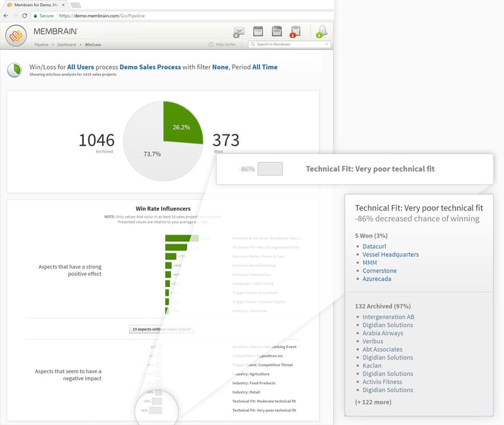The image size is (504, 425).
Task: Open the second calendar icon in the header
Action: (x=277, y=31)
